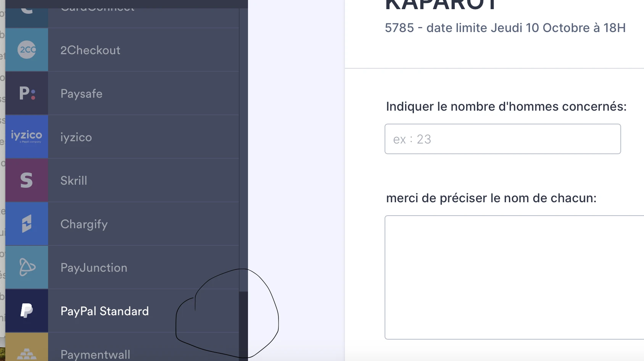Viewport: 644px width, 361px height.
Task: Click the PayPal logo icon
Action: (x=26, y=311)
